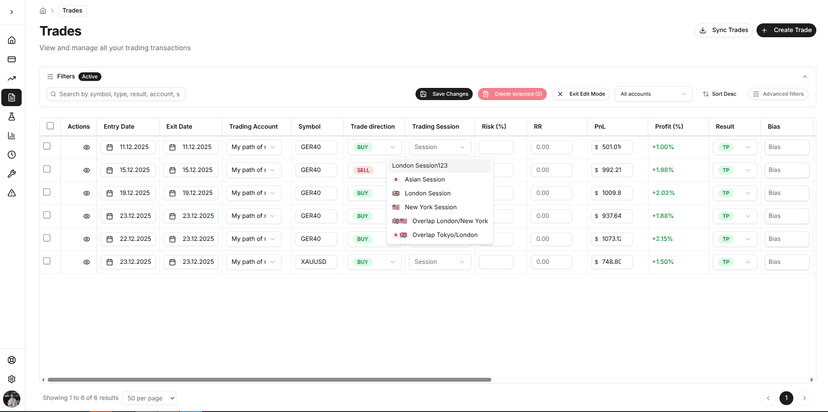Viewport: 828px width, 412px height.
Task: Click the horizontal table scrollbar
Action: (269, 379)
